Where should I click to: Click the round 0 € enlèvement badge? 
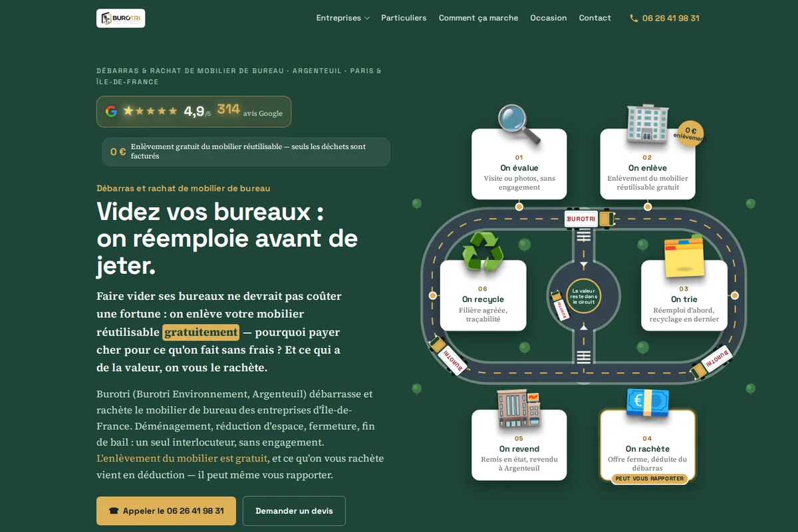(690, 134)
